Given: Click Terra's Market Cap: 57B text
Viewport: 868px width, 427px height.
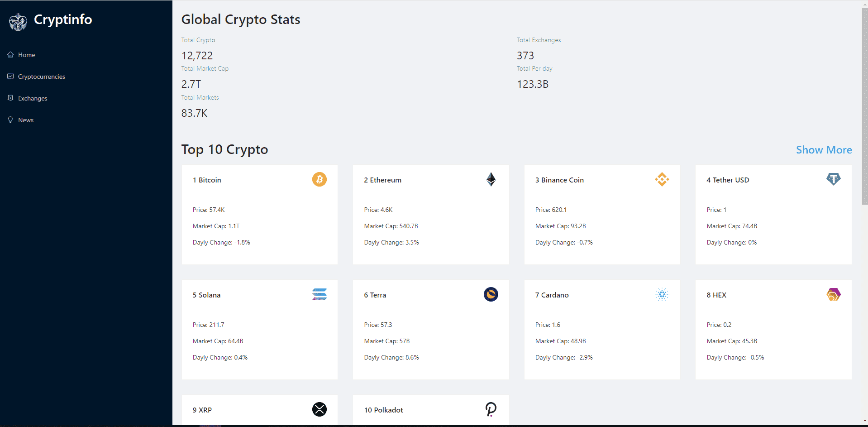Looking at the screenshot, I should (x=387, y=341).
